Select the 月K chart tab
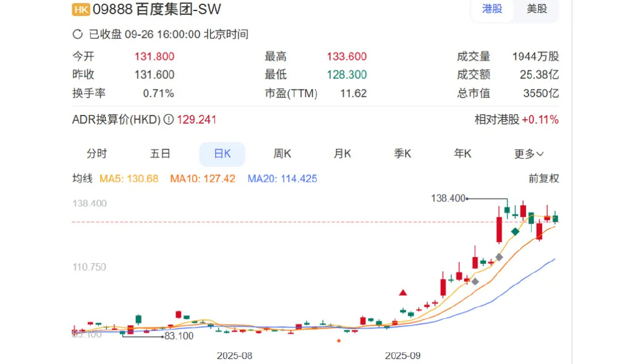The width and height of the screenshot is (633, 364). coord(342,154)
